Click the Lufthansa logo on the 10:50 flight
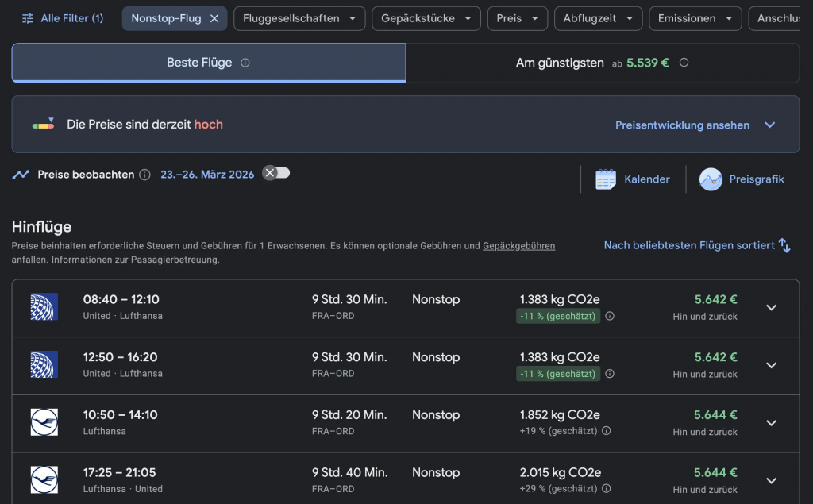 coord(44,422)
